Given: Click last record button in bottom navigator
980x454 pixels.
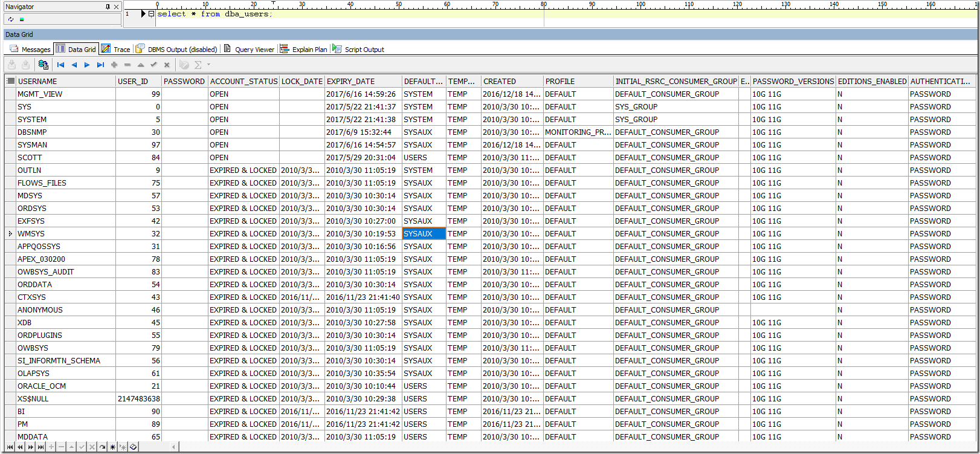Looking at the screenshot, I should [40, 447].
